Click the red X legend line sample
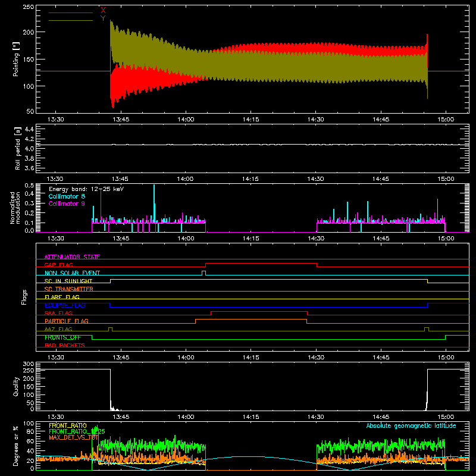Viewport: 476px width, 476px height. 71,12
